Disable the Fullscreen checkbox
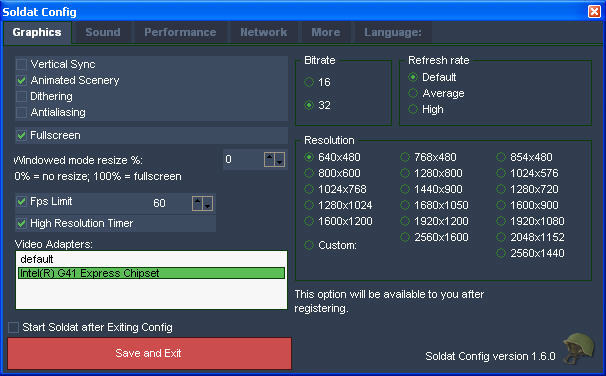The width and height of the screenshot is (606, 376). point(21,135)
